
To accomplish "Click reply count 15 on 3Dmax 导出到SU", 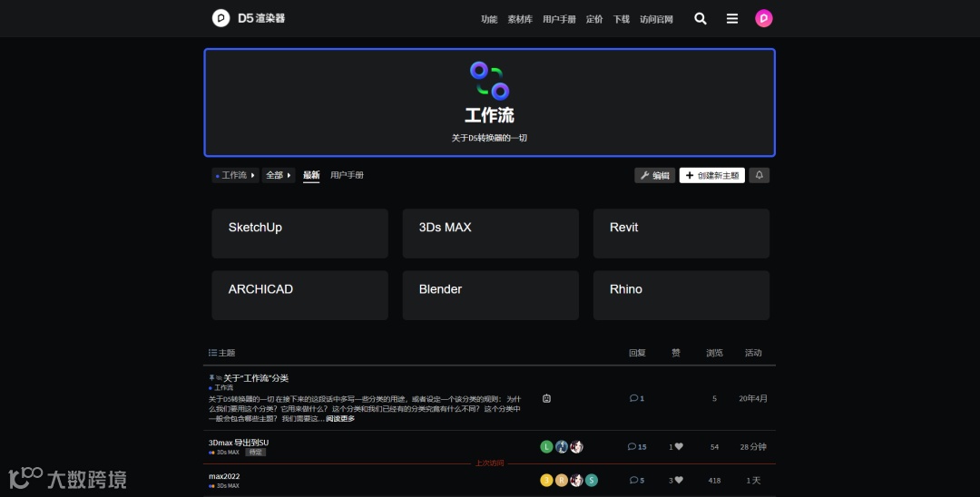I will [x=637, y=446].
